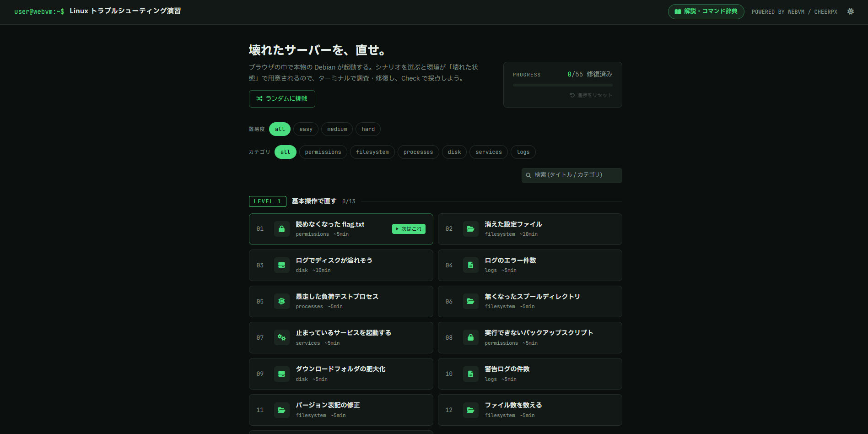
Task: Click the chip icon of 暴走した負荷テストプロセス
Action: coord(282,301)
